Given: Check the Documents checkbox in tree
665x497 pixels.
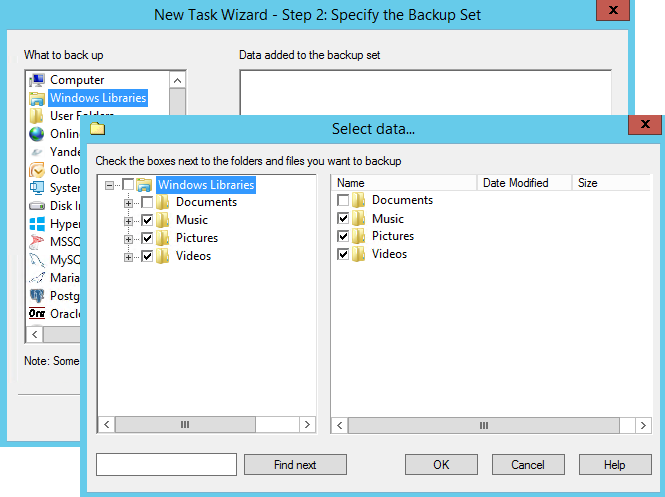Looking at the screenshot, I should (147, 202).
